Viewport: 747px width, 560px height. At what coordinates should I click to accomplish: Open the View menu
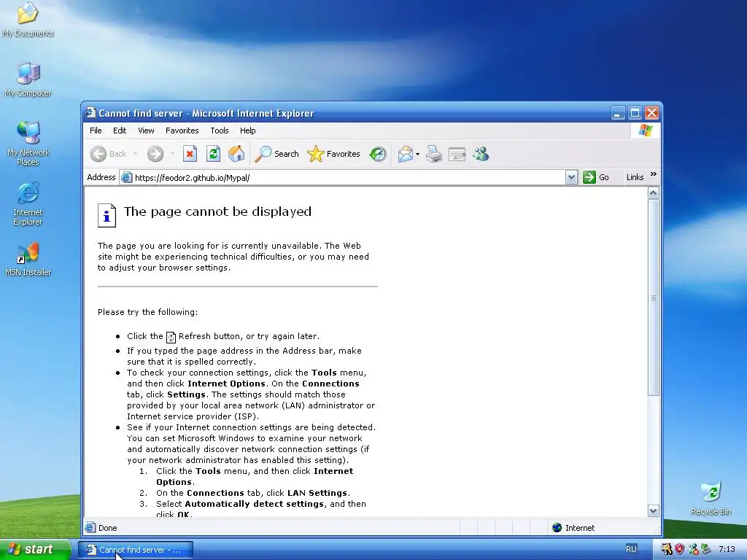[146, 131]
